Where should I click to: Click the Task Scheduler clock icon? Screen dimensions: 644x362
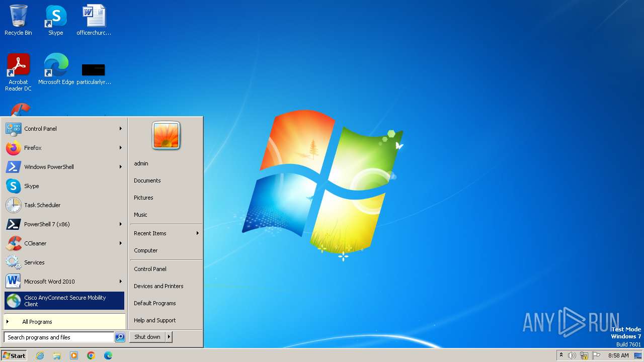13,205
